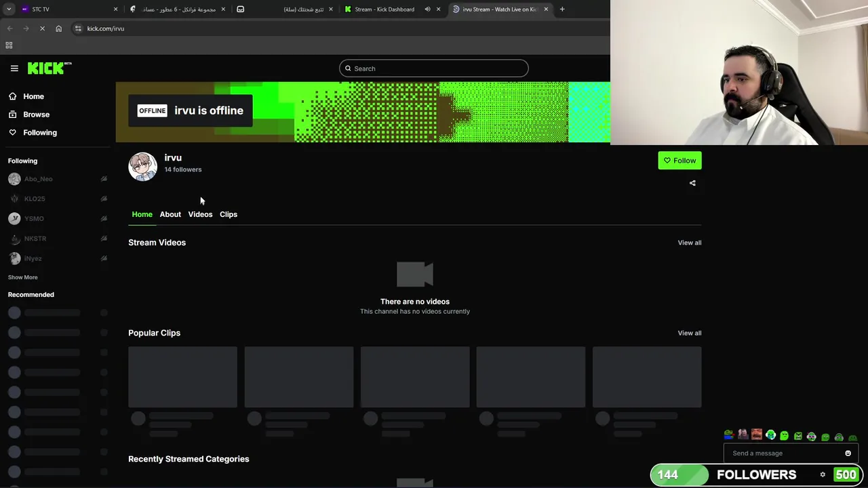Click the search magnifier icon
The image size is (868, 488).
point(348,68)
